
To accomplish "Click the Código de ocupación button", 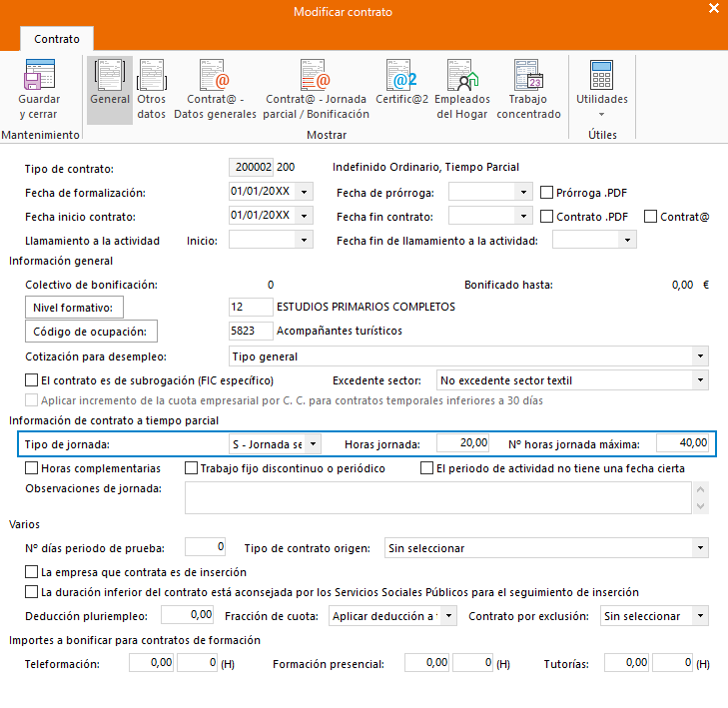I will click(91, 331).
